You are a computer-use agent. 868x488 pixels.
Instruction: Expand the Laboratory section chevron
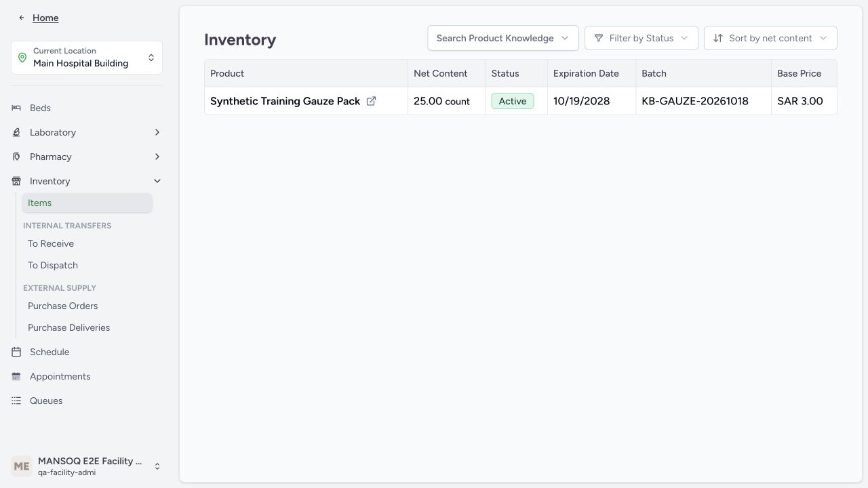[x=157, y=132]
